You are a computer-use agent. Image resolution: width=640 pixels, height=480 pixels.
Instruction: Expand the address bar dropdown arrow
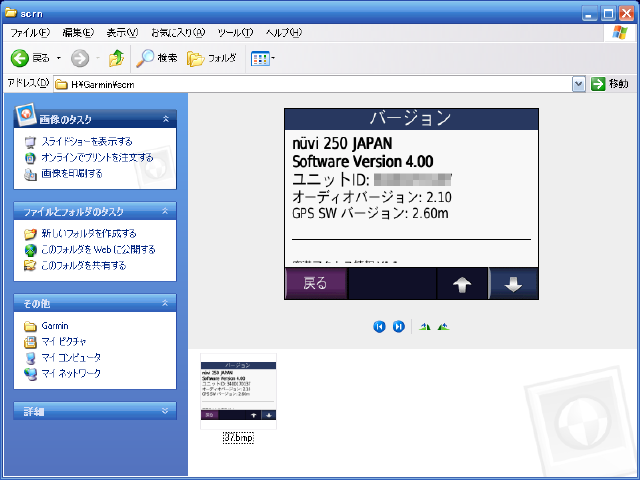click(578, 84)
